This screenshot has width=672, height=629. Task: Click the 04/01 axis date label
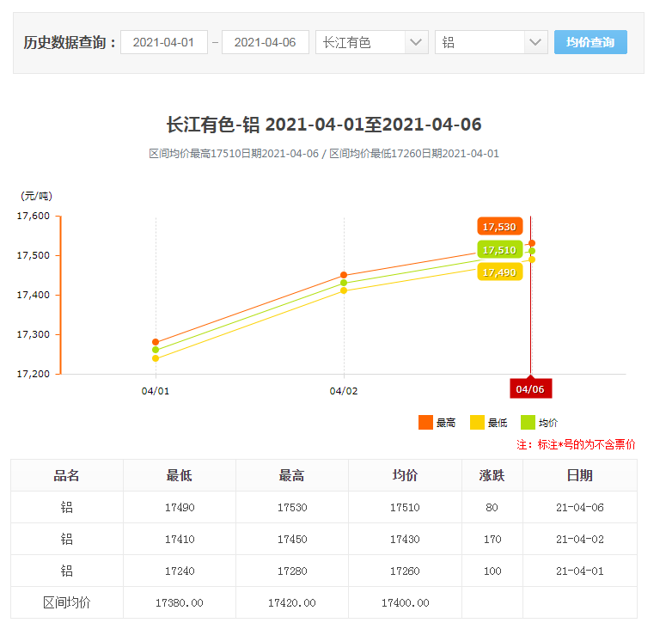(156, 391)
